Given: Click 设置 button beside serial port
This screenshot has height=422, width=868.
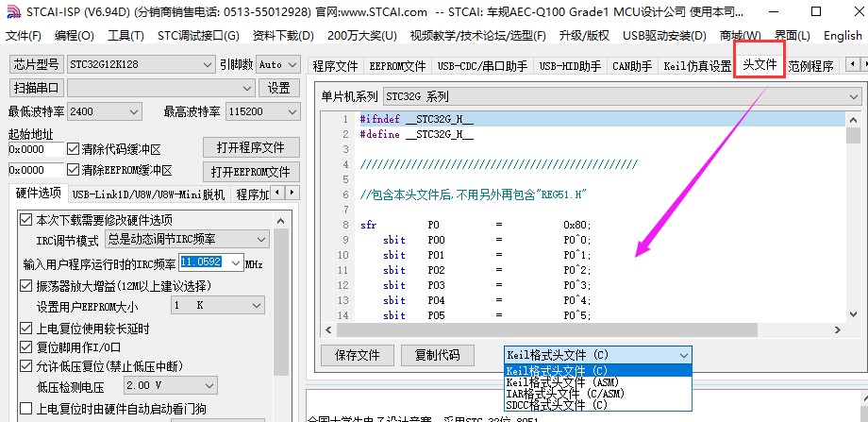Looking at the screenshot, I should (x=279, y=88).
